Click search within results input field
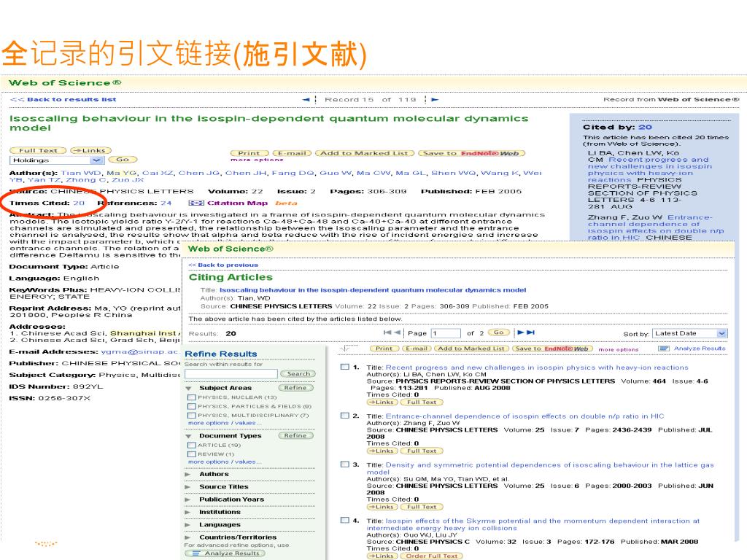Image resolution: width=747 pixels, height=560 pixels. click(x=231, y=374)
